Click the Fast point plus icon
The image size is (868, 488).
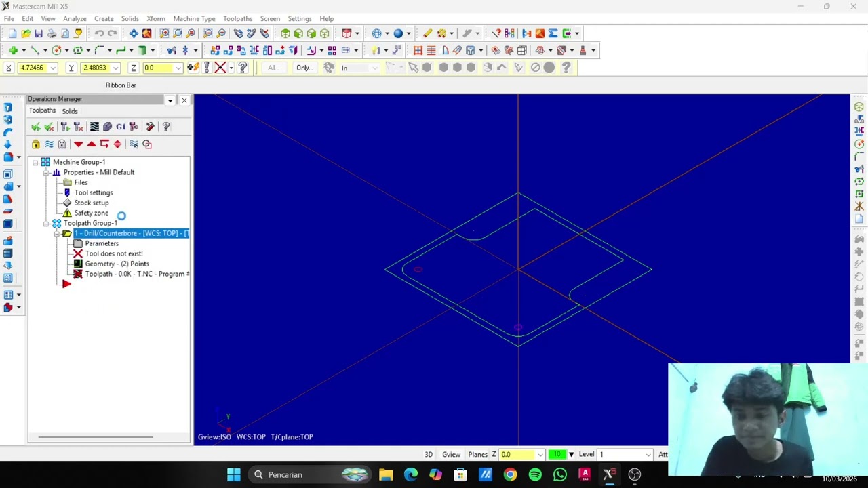click(13, 50)
